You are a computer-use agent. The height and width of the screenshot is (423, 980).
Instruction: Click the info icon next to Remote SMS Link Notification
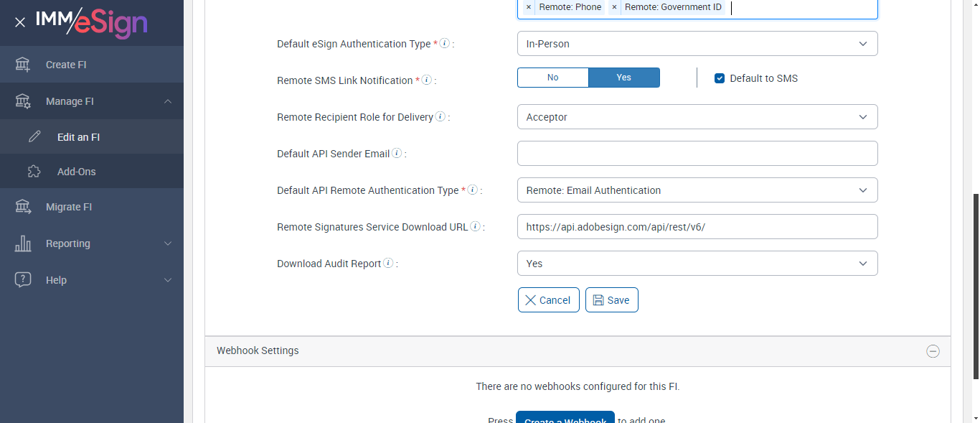pyautogui.click(x=426, y=80)
